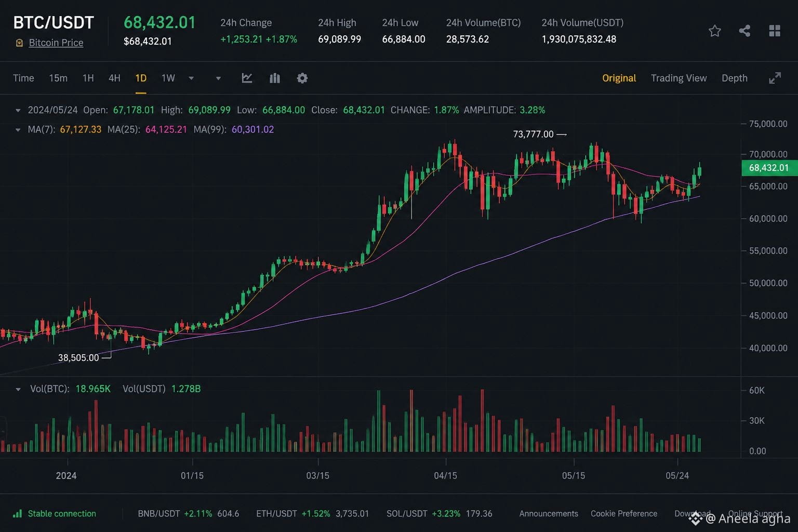Collapse the OHLC date info row
Screen dimensions: 798x532
coord(18,110)
